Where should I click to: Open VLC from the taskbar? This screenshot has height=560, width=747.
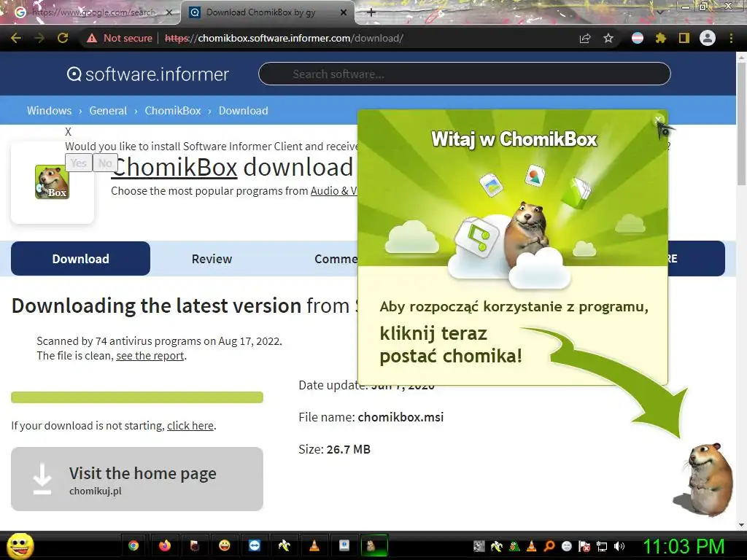(314, 545)
